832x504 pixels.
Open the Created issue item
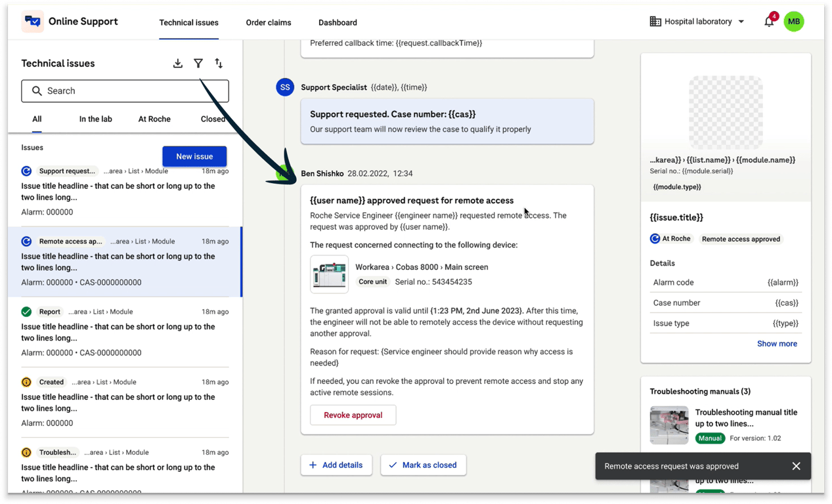pos(125,402)
